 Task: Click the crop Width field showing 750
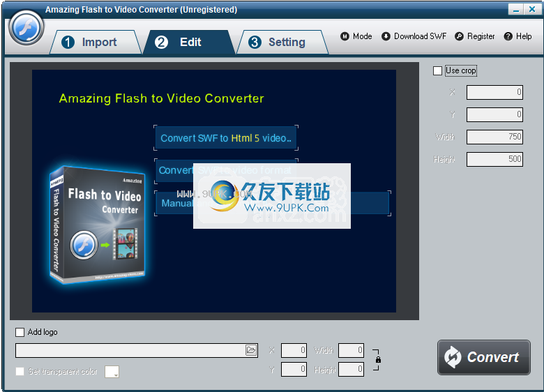(494, 137)
